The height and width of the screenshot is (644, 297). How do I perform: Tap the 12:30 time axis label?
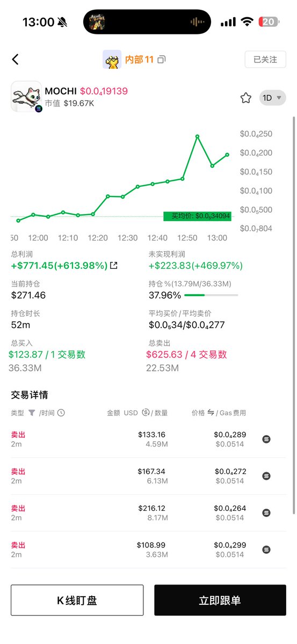click(x=127, y=238)
